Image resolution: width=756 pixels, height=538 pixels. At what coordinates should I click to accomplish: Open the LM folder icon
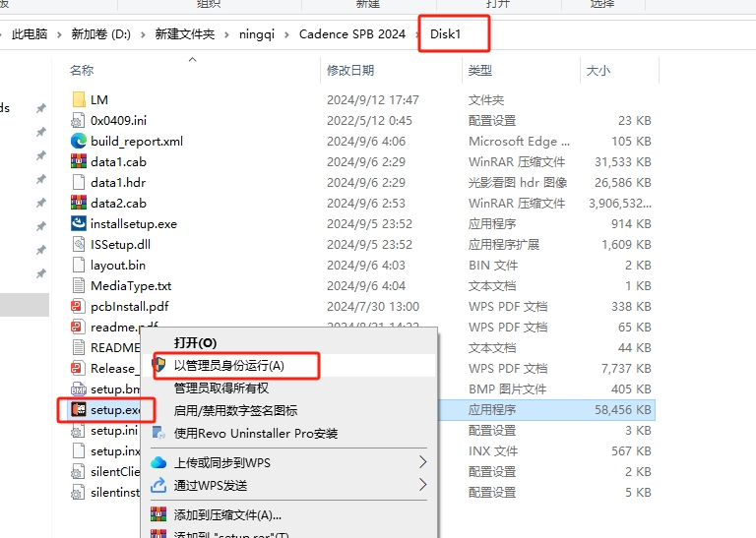[x=79, y=99]
